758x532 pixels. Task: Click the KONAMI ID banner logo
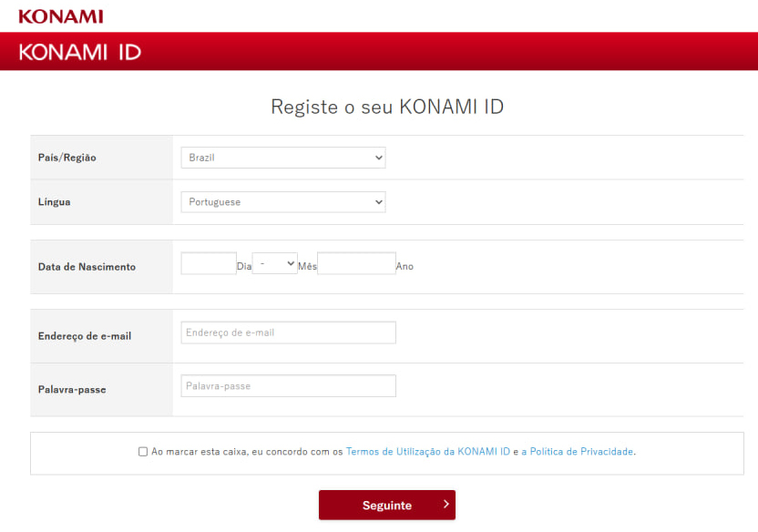click(x=80, y=52)
